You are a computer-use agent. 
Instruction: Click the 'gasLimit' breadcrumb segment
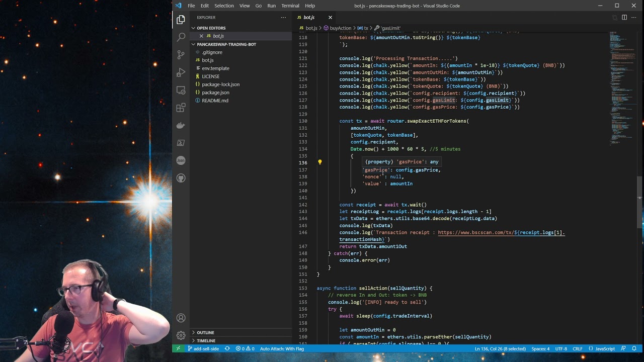[388, 28]
